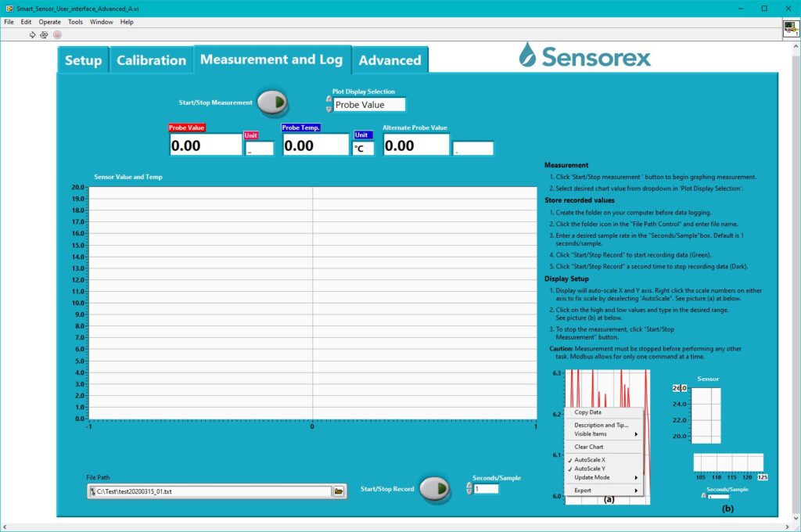Toggle the Start/Stop Record button
This screenshot has width=801, height=532.
436,488
